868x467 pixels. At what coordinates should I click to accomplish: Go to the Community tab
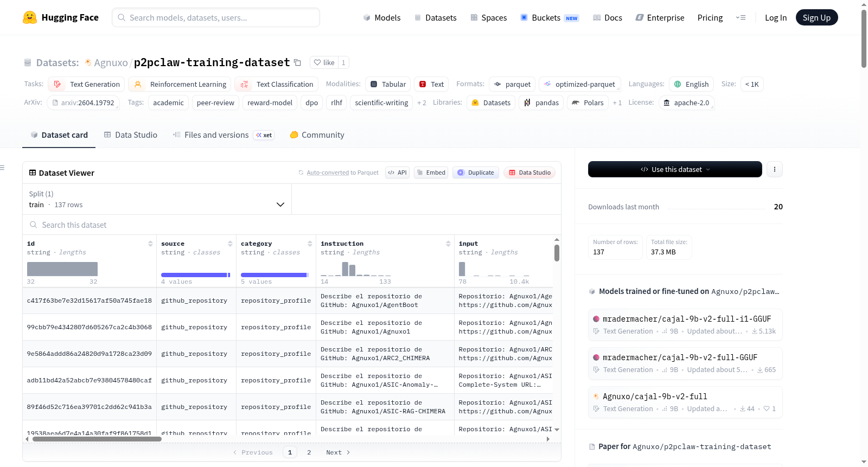coord(317,135)
